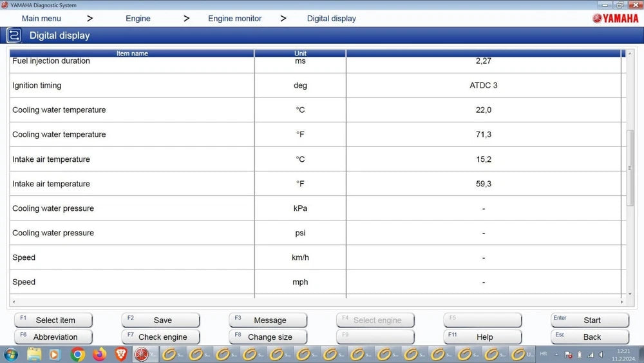Open Brave browser from the taskbar
The width and height of the screenshot is (644, 363).
point(121,355)
